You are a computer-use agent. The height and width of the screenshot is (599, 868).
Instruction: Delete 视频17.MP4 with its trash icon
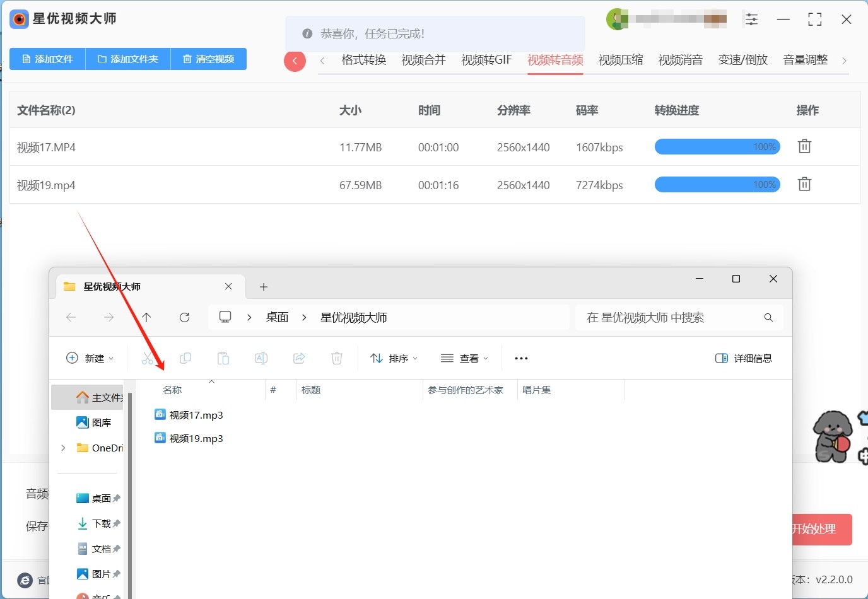pos(804,147)
